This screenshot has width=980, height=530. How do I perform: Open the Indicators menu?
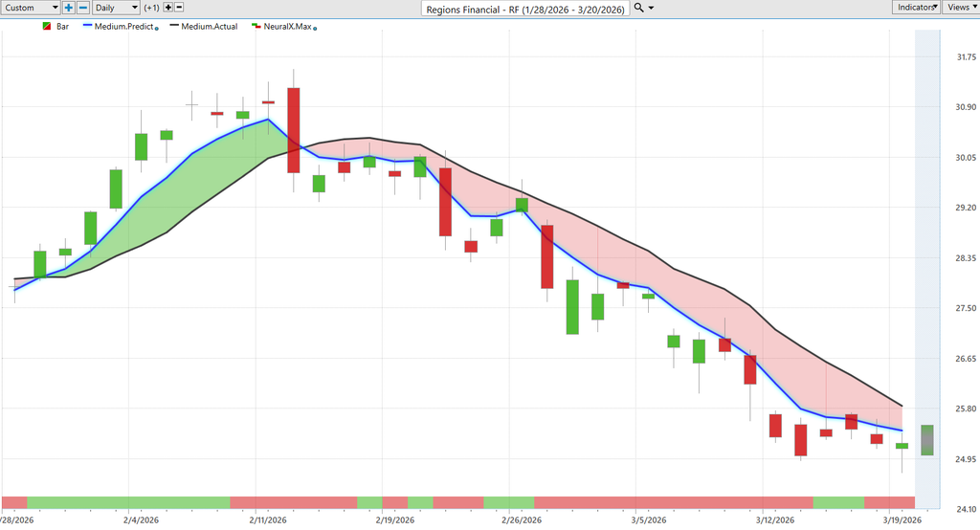(x=917, y=8)
